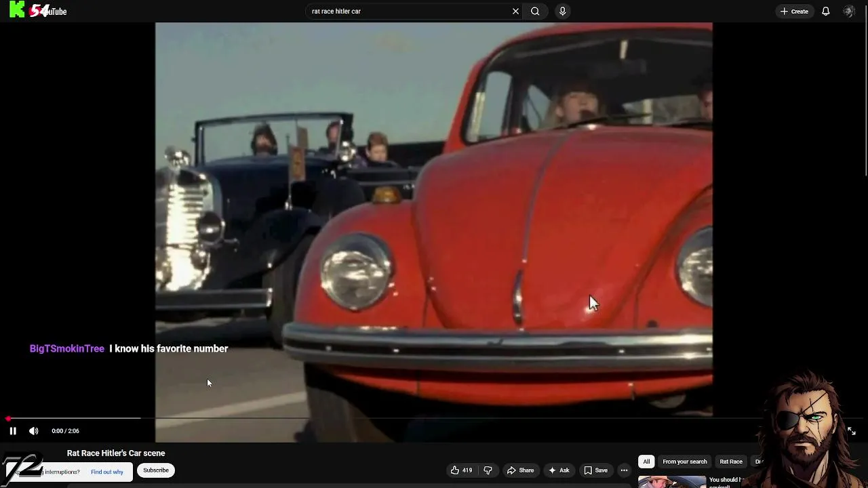Select 'From your search' filter chip
The height and width of the screenshot is (488, 868).
point(684,462)
